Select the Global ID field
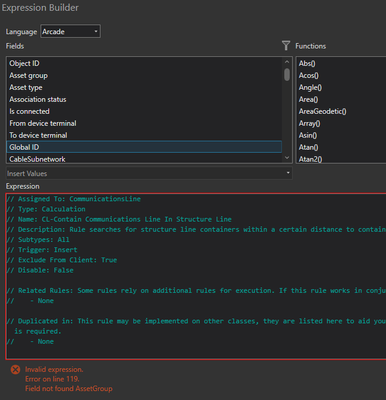 click(144, 147)
